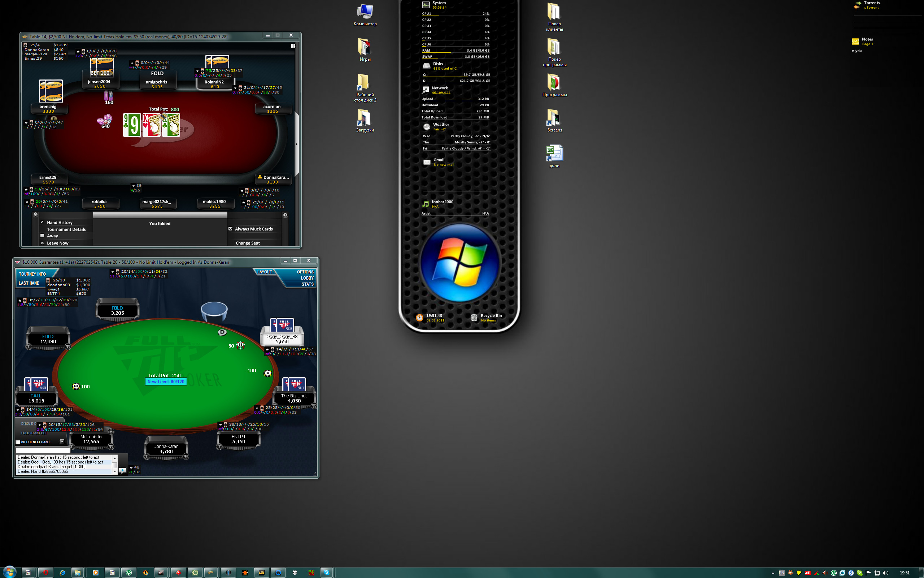
Task: Click Opera icon in taskbar
Action: 45,572
